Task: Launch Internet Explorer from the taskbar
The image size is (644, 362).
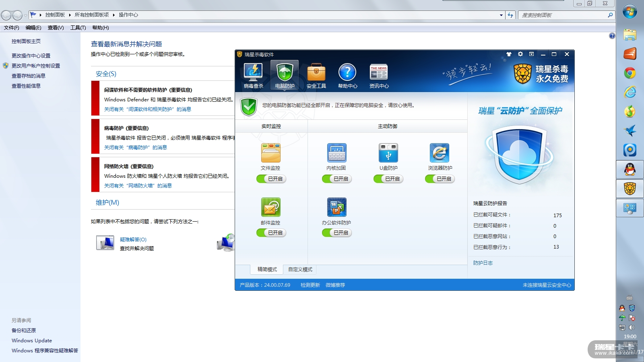Action: pyautogui.click(x=630, y=92)
